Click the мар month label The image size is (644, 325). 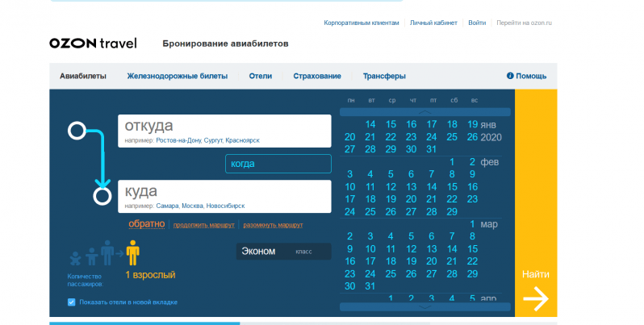click(489, 224)
